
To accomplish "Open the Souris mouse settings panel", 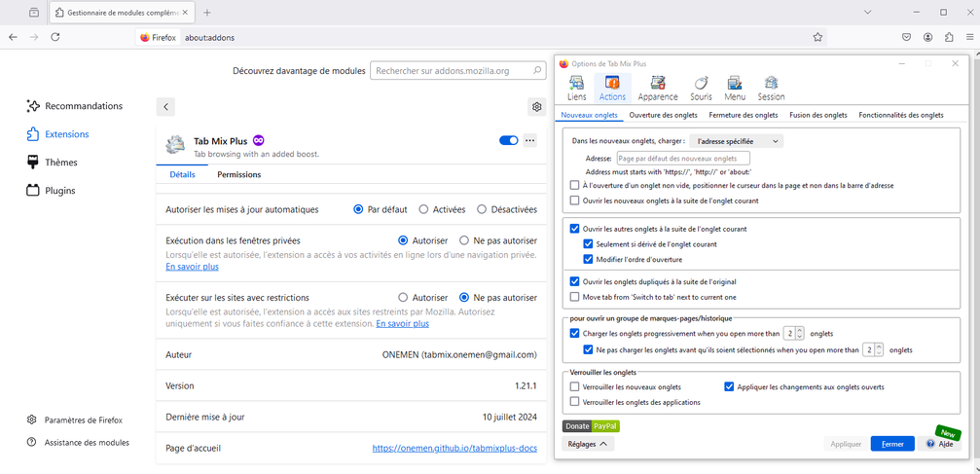I will pyautogui.click(x=701, y=88).
